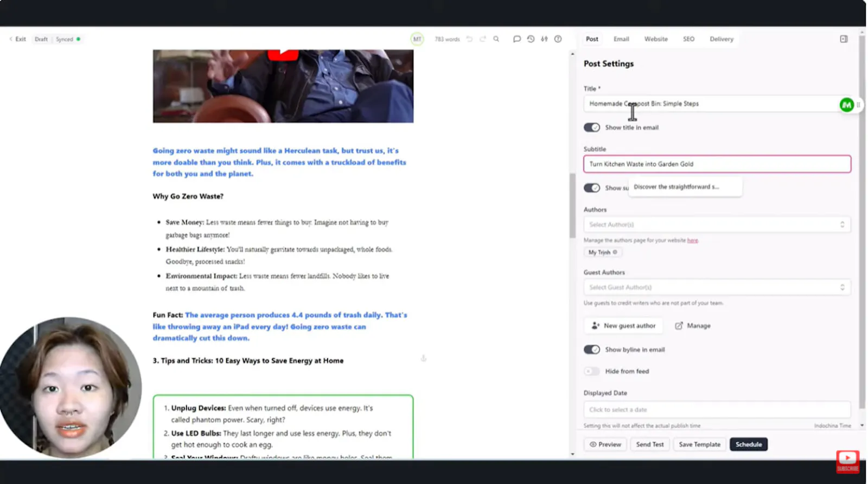Click the 'Why Go Zero Waste?' heading
Image resolution: width=868 pixels, height=484 pixels.
188,196
